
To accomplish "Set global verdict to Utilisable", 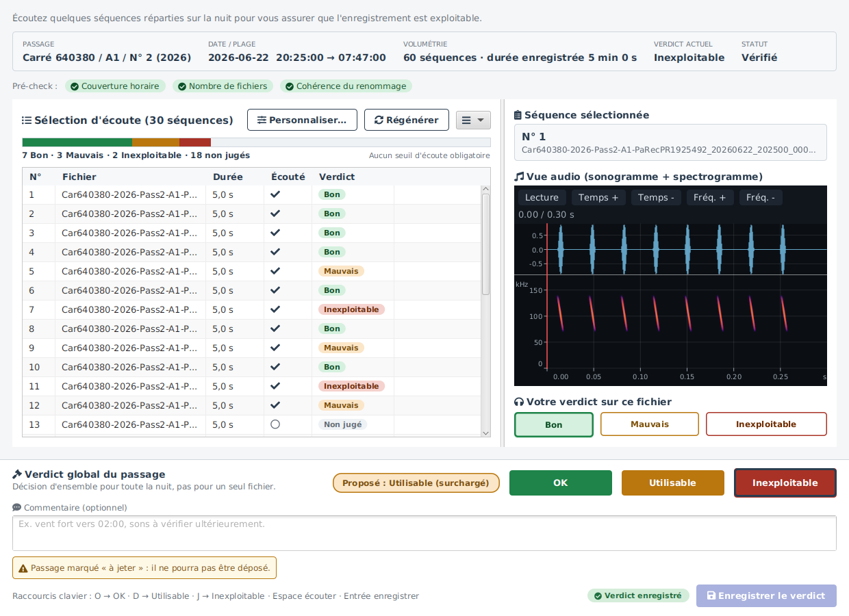I will pos(673,483).
